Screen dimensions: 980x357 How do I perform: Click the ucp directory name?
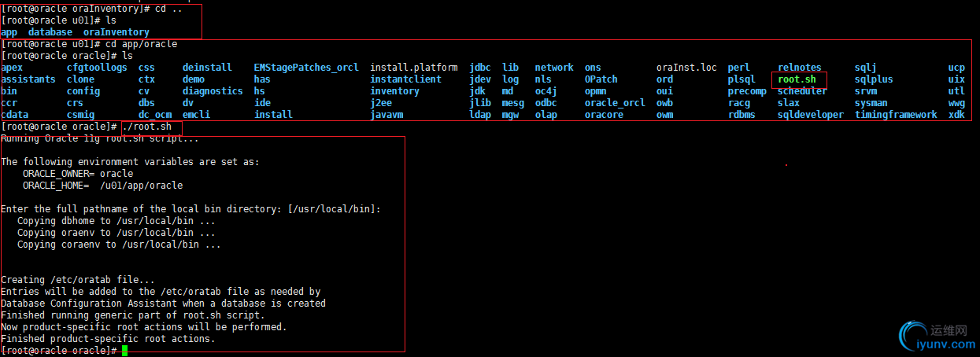point(956,68)
